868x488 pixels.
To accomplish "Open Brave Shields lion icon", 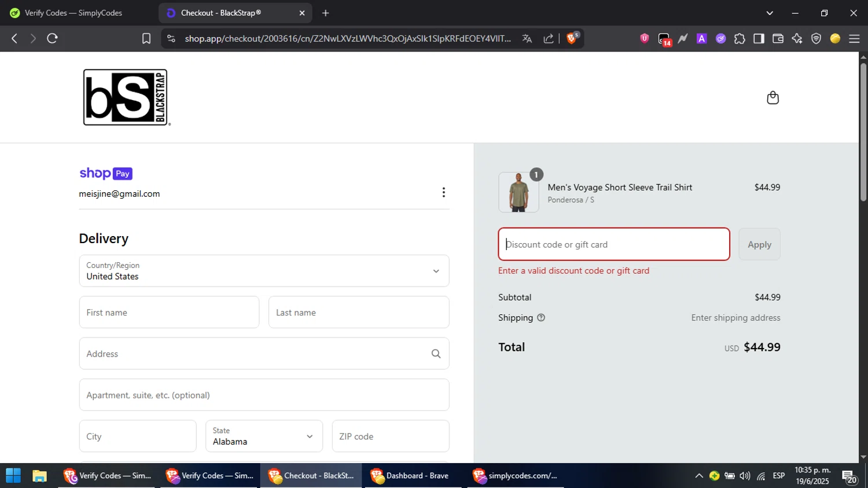I will (x=572, y=38).
